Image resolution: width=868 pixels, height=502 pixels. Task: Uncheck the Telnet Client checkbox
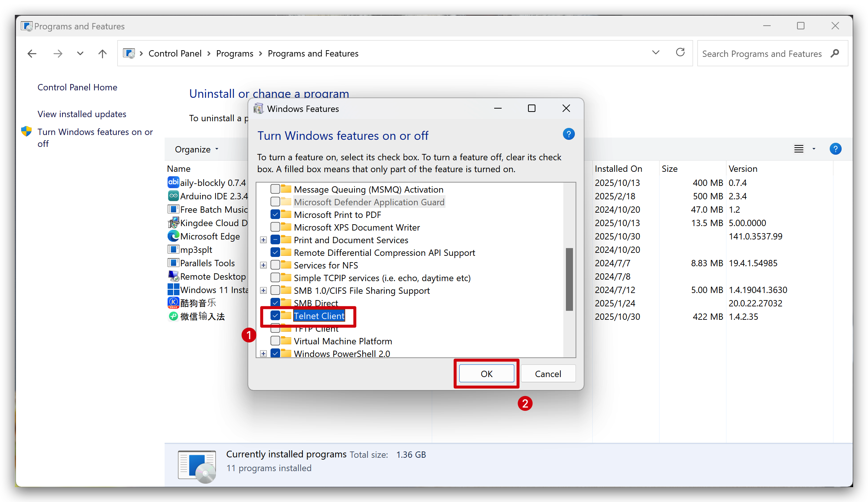click(x=275, y=316)
